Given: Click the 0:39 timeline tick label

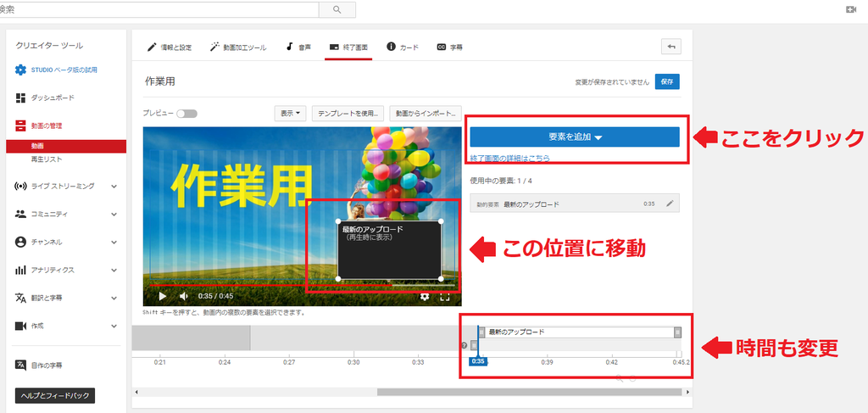Looking at the screenshot, I should coord(547,362).
